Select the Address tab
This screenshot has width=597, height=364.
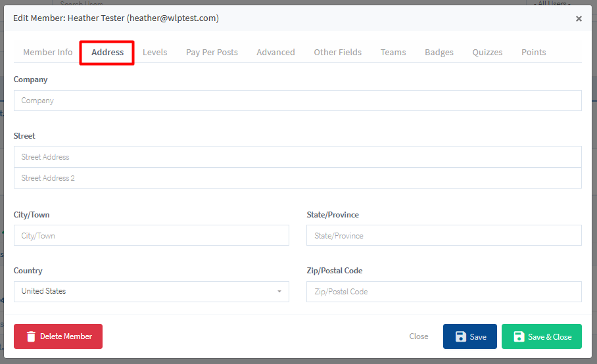pos(107,52)
